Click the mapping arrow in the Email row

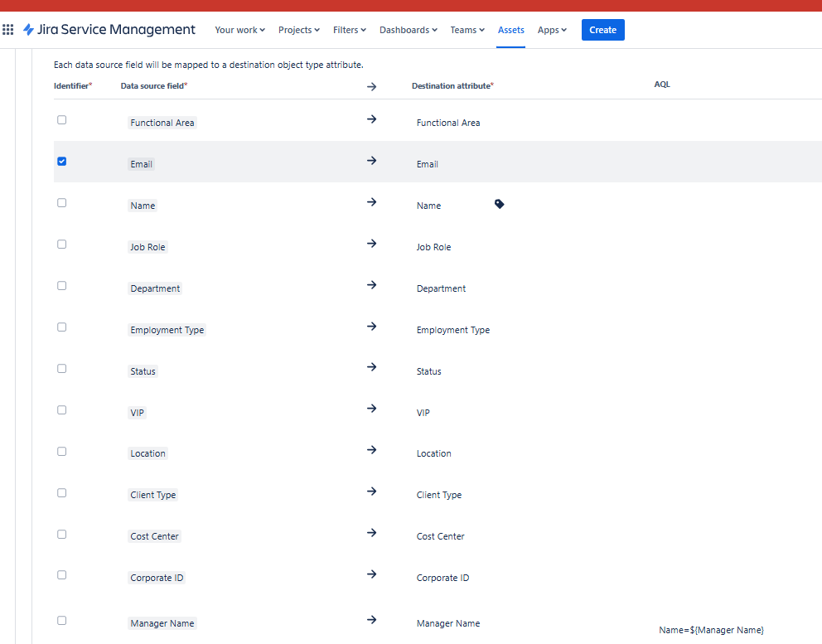[x=372, y=161]
